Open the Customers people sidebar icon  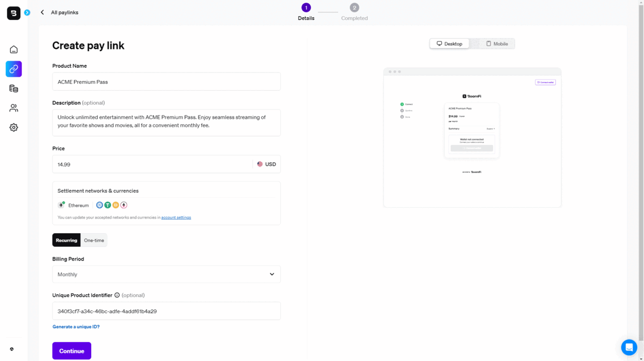click(14, 108)
